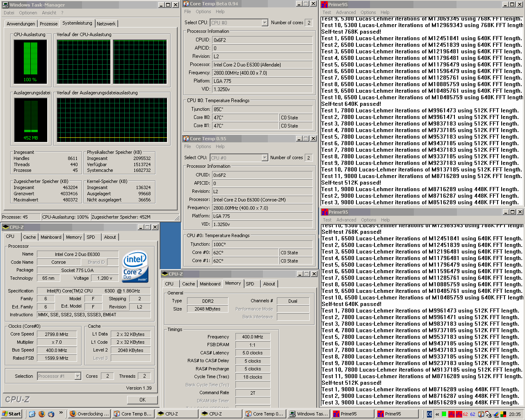Select the Systemleistung tab
This screenshot has width=525, height=420.
77,23
